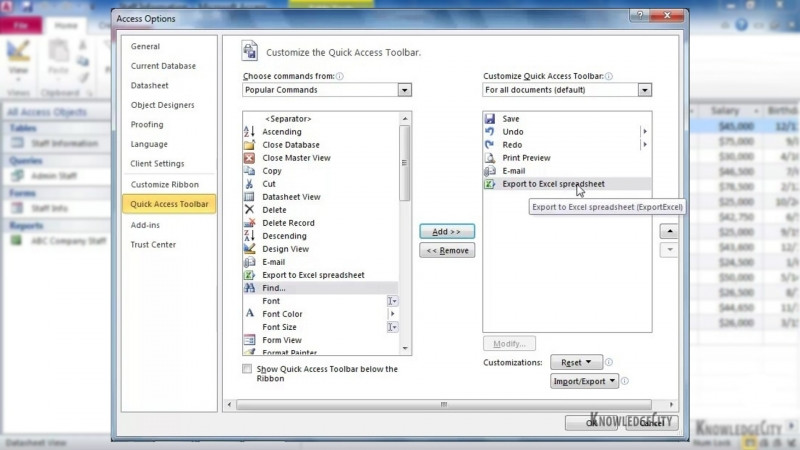Click the File tab in Access window
The image size is (800, 450).
[x=21, y=26]
